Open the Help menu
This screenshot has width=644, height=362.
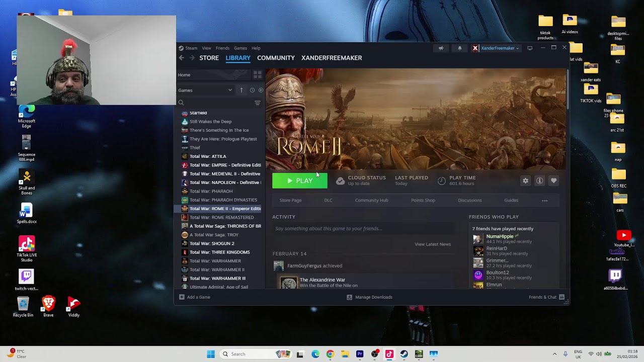[256, 48]
